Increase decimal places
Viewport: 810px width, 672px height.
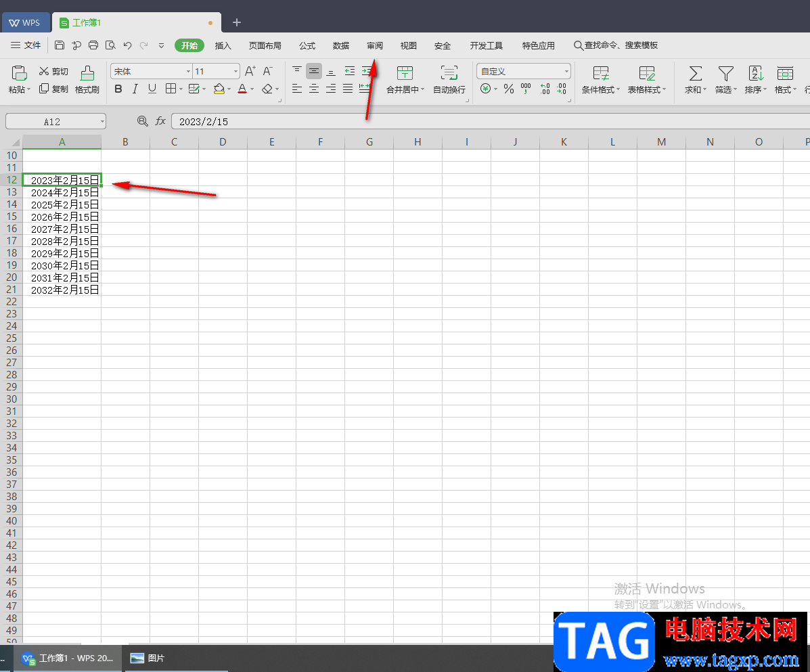pyautogui.click(x=545, y=89)
